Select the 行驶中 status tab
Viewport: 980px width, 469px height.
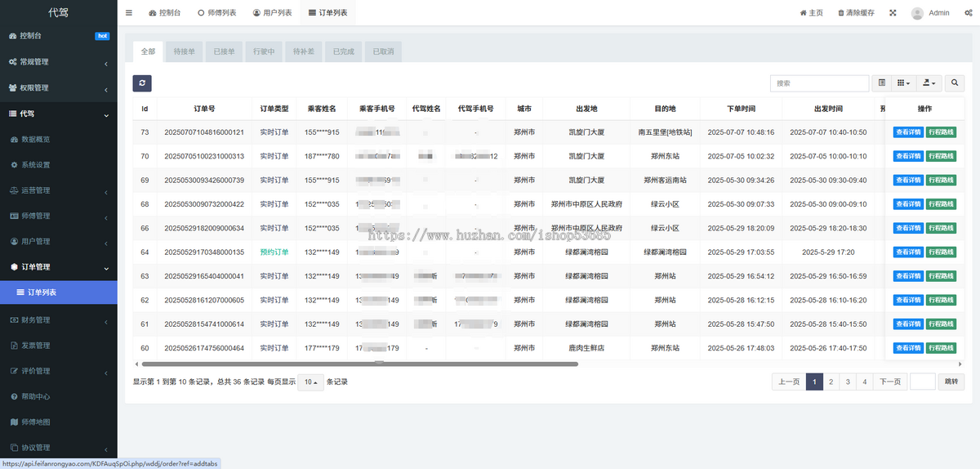point(264,51)
